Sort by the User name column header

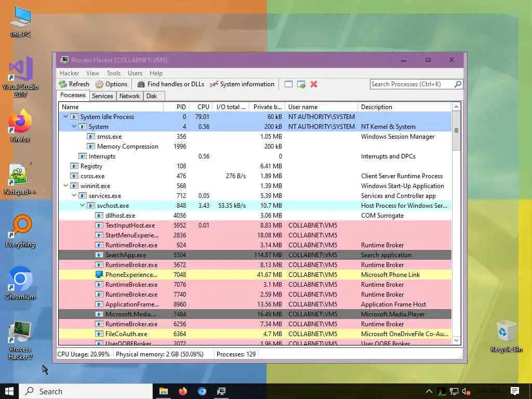tap(322, 107)
